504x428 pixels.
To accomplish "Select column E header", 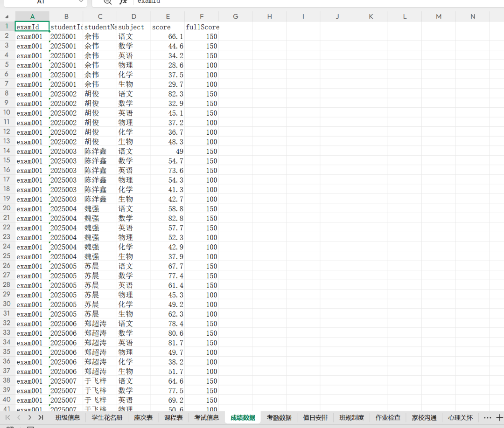I will (x=168, y=16).
